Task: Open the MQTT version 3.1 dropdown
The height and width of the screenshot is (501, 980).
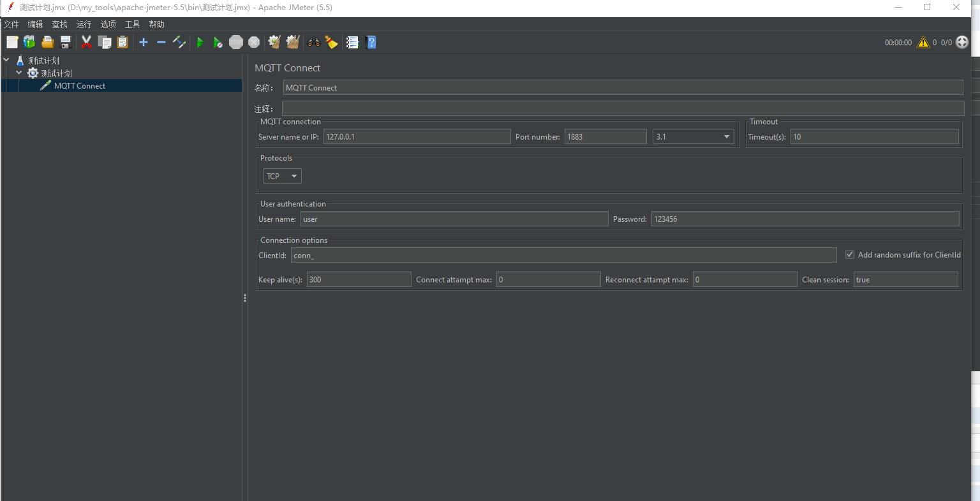Action: pos(693,136)
